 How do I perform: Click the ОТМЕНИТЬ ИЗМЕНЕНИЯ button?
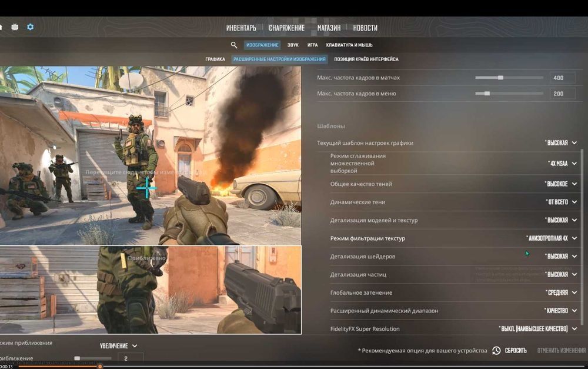coord(562,351)
